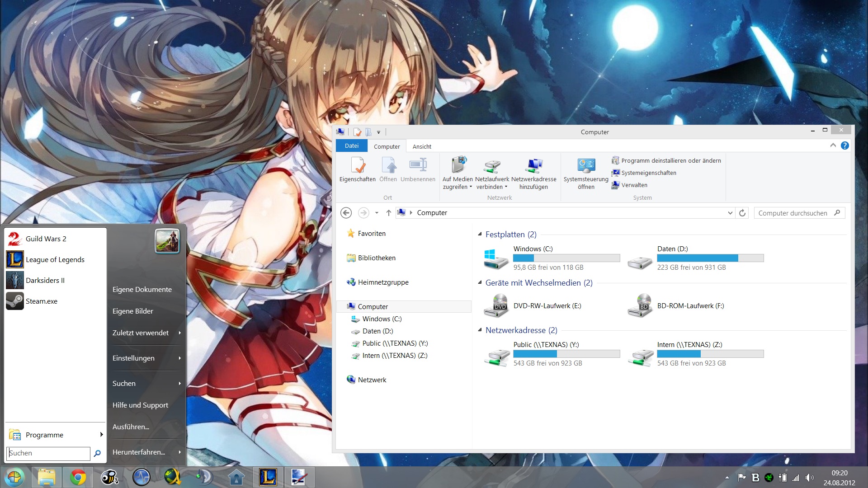This screenshot has width=868, height=488.
Task: Switch to the Ansicht ribbon tab
Action: (x=422, y=146)
